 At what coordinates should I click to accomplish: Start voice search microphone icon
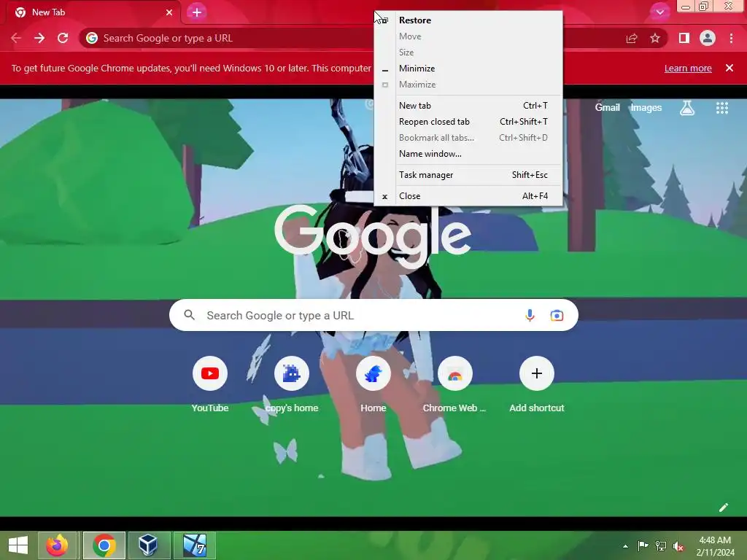pos(530,315)
